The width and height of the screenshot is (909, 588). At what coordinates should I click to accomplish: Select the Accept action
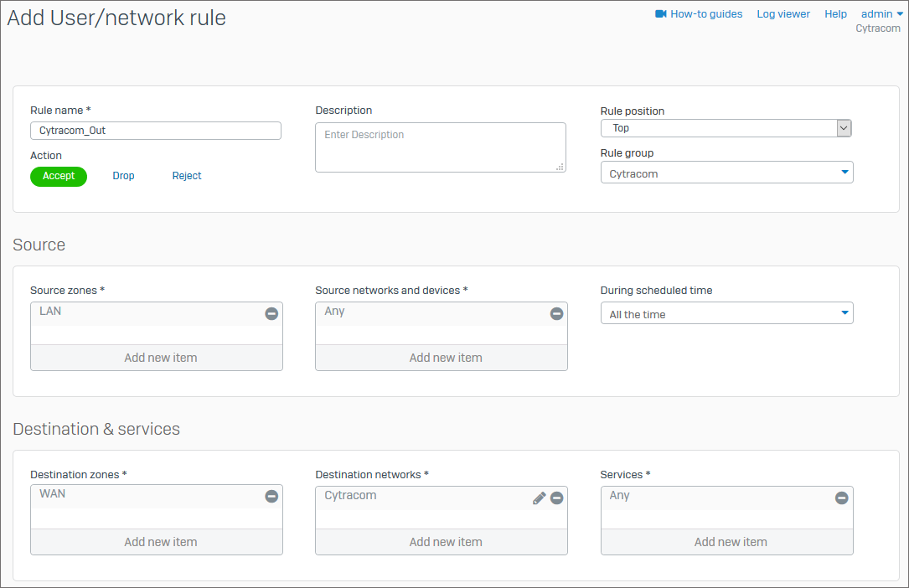pyautogui.click(x=59, y=176)
